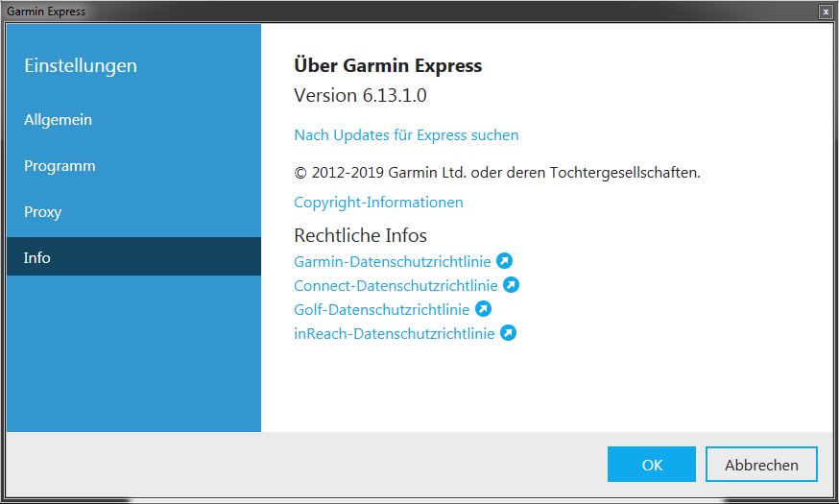The image size is (839, 504).
Task: Select the Info section in sidebar
Action: (x=37, y=257)
